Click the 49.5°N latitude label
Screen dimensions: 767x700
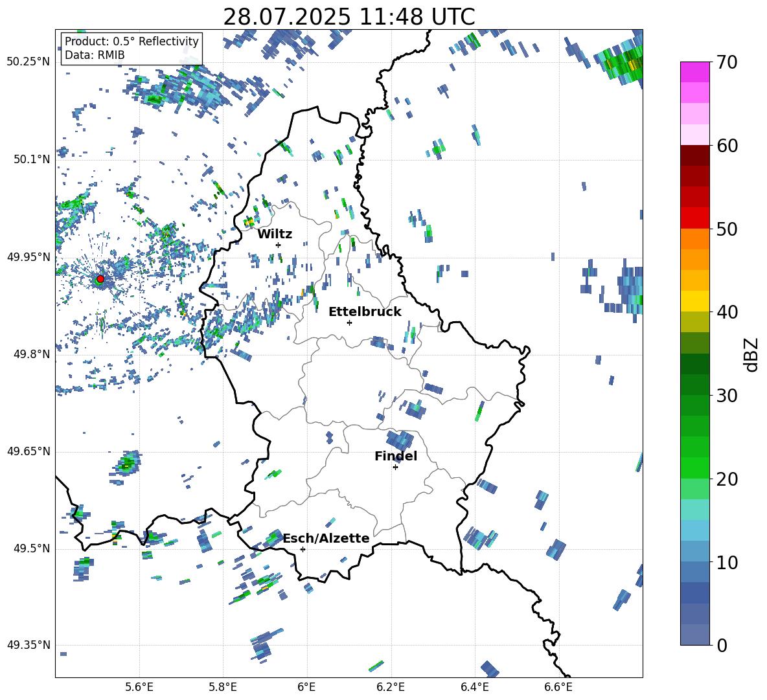(32, 548)
